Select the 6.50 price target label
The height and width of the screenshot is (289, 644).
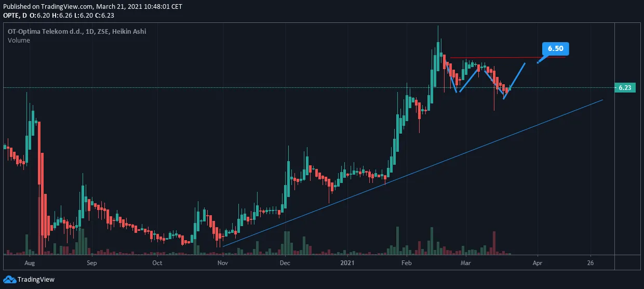[x=556, y=48]
